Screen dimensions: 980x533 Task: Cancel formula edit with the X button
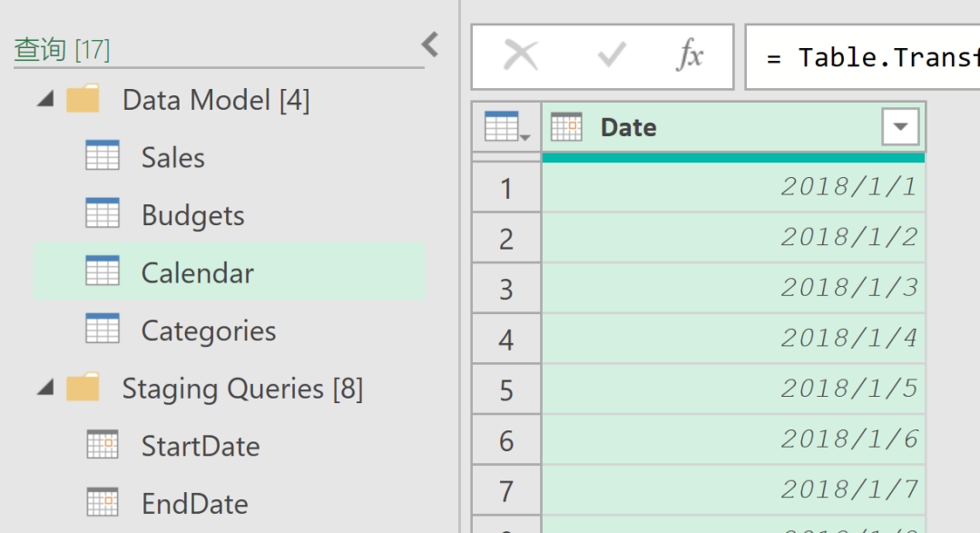(521, 56)
